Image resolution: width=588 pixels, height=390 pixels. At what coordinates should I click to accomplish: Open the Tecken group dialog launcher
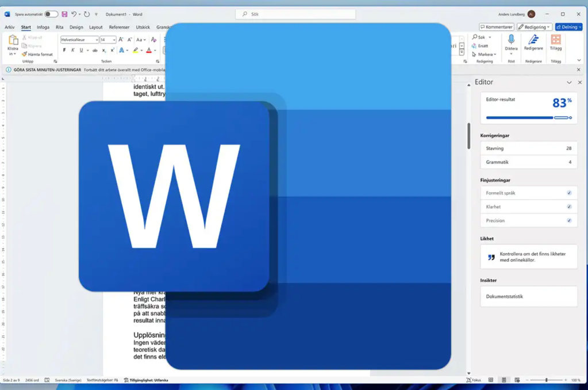pos(157,61)
